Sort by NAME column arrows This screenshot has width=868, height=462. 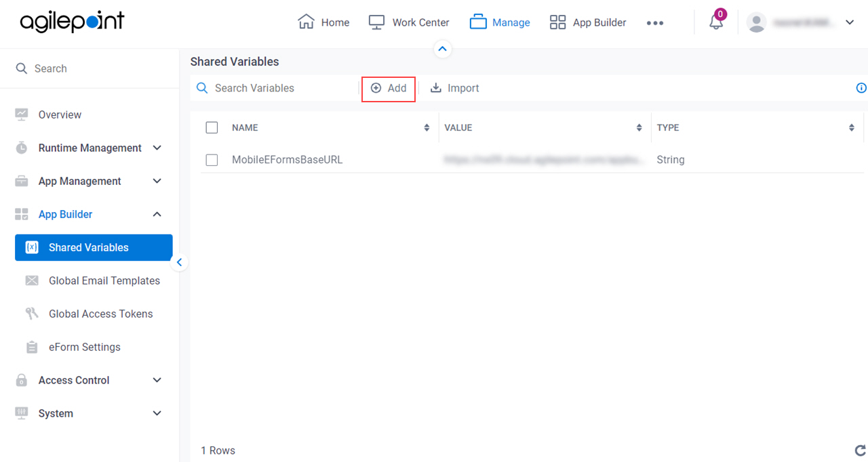click(x=427, y=127)
